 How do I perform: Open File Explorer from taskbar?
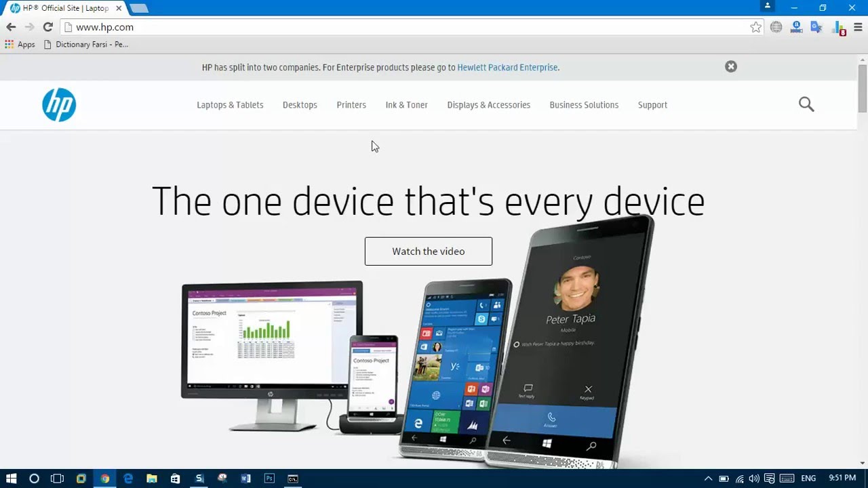[152, 479]
